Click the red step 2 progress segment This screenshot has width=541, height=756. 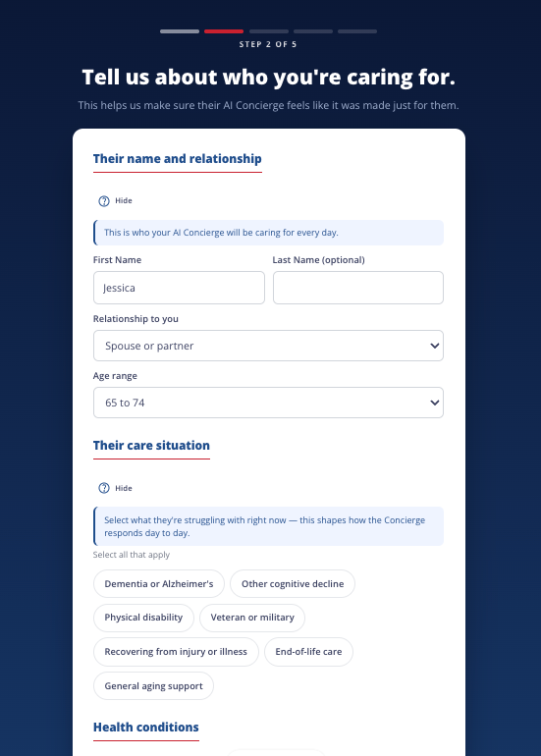[224, 31]
